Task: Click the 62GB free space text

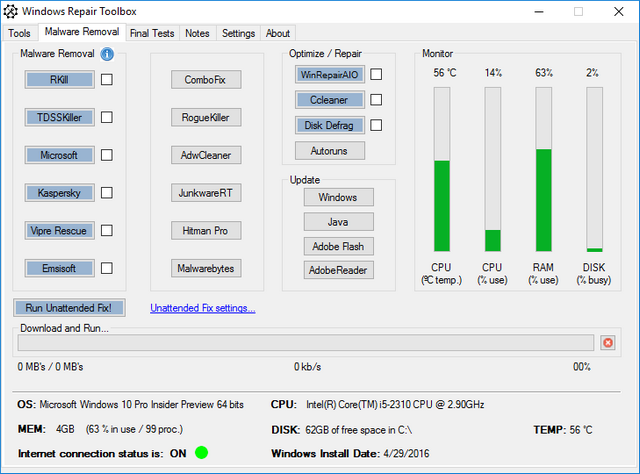Action: [x=359, y=430]
